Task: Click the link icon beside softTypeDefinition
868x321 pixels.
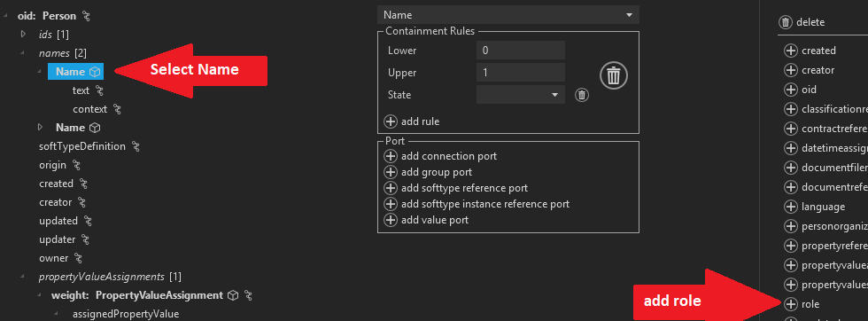Action: click(136, 146)
